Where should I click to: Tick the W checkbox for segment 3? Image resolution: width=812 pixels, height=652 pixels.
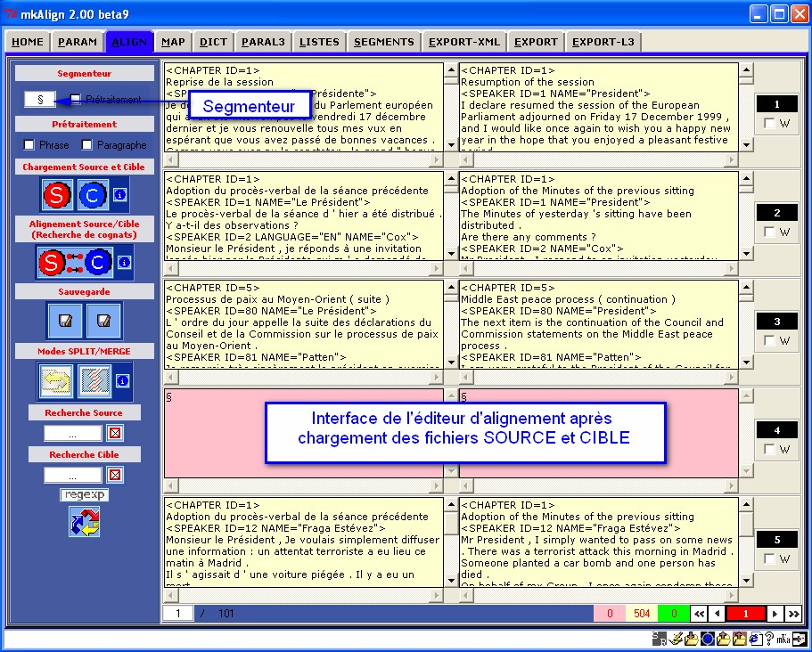(x=769, y=340)
